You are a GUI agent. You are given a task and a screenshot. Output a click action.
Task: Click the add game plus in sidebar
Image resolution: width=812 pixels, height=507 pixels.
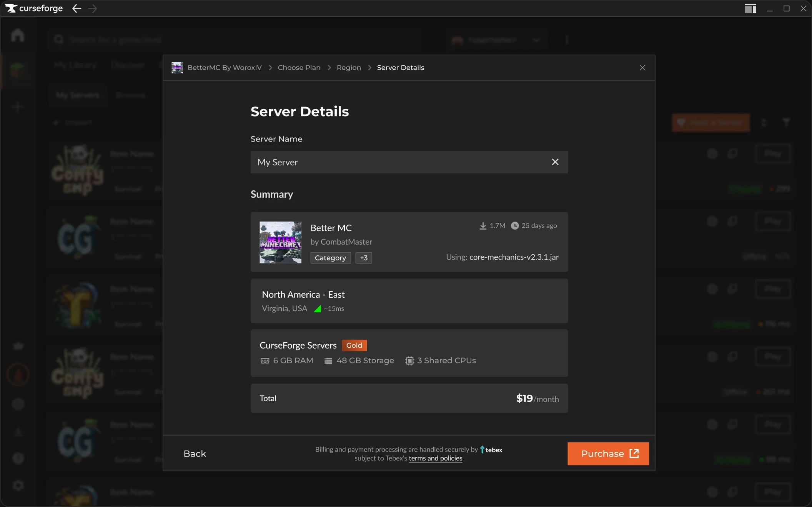point(18,107)
